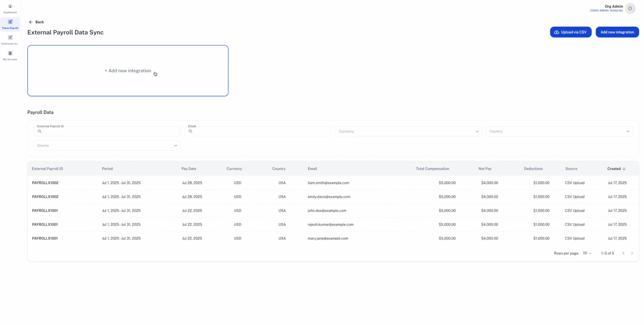Sort by the Net Pay column header
Screen dimensions: 644x325
pos(485,169)
